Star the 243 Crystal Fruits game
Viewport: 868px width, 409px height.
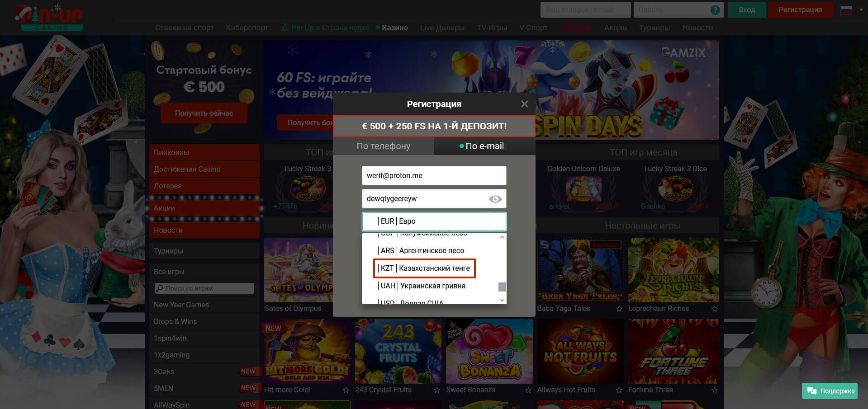[437, 390]
